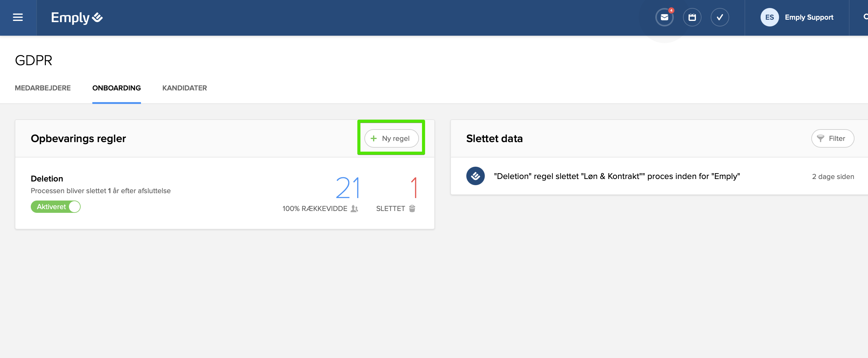Click the trash icon next to SLETTET
The width and height of the screenshot is (868, 358).
pos(412,209)
